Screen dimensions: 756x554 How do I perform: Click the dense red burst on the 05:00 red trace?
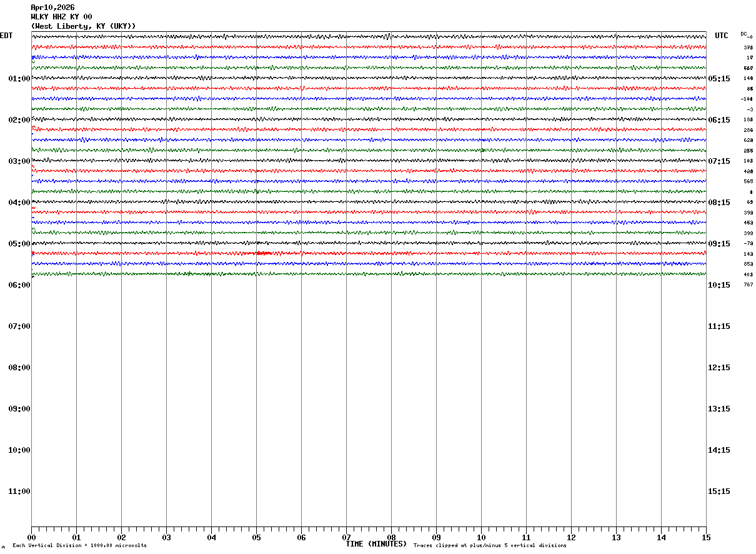(264, 253)
